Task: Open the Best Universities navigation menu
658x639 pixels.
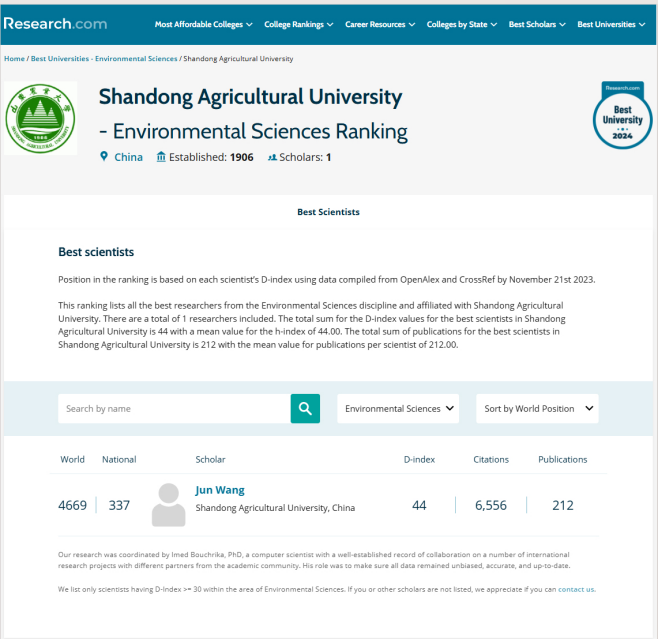Action: [611, 24]
